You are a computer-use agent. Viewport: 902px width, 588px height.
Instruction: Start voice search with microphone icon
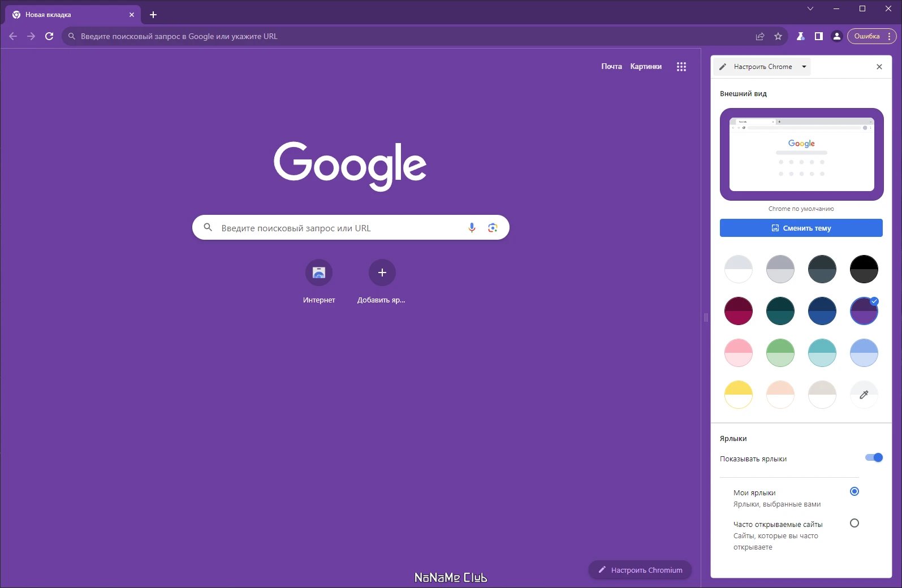coord(472,228)
